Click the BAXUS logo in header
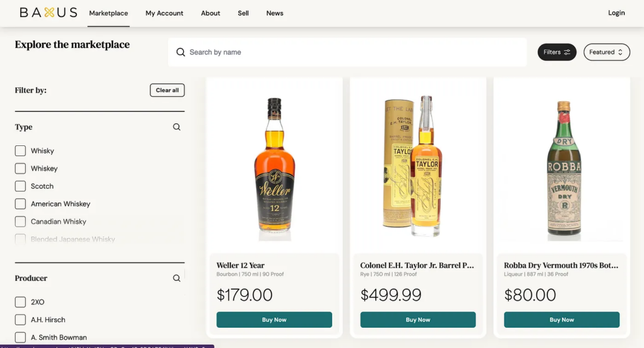Screen dimensions: 644x348 48,13
